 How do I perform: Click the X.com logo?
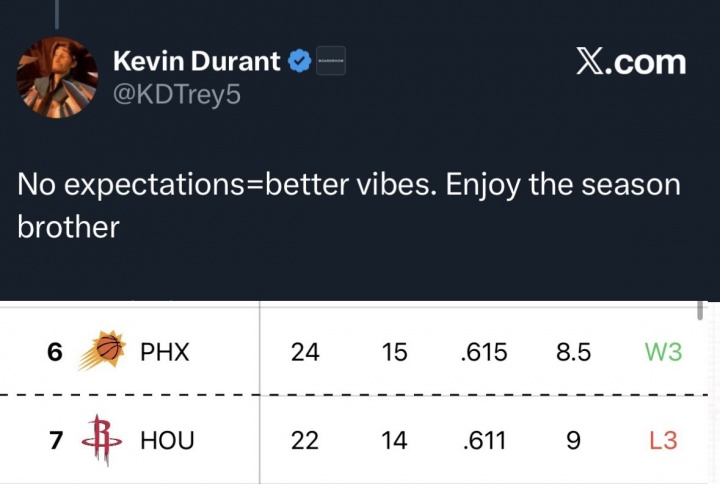631,62
